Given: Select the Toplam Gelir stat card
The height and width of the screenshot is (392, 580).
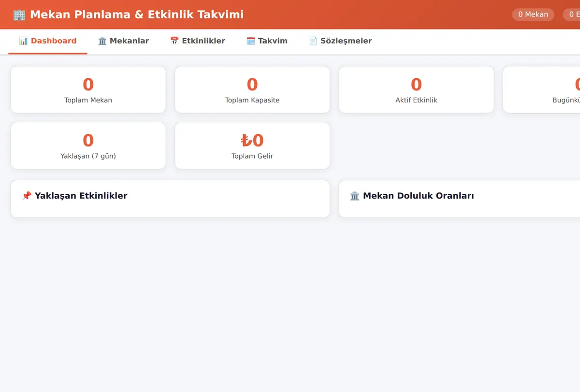Looking at the screenshot, I should [252, 145].
